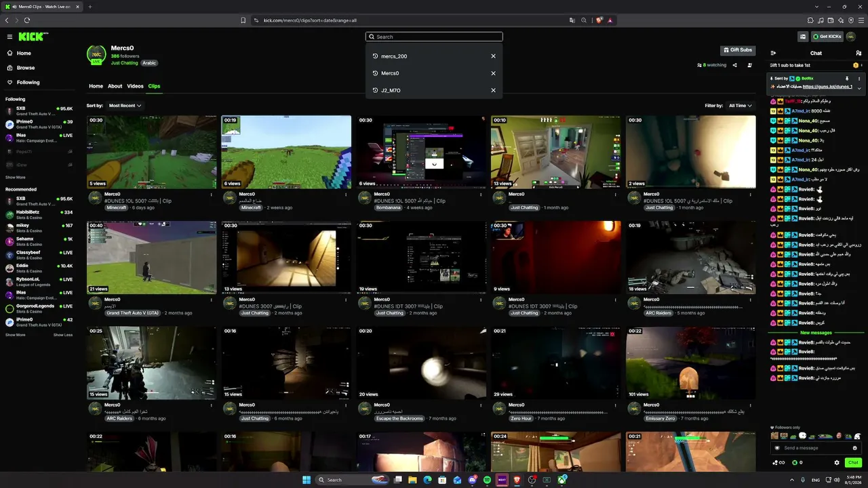Expand the pinned chat message
This screenshot has width=868, height=488.
859,88
